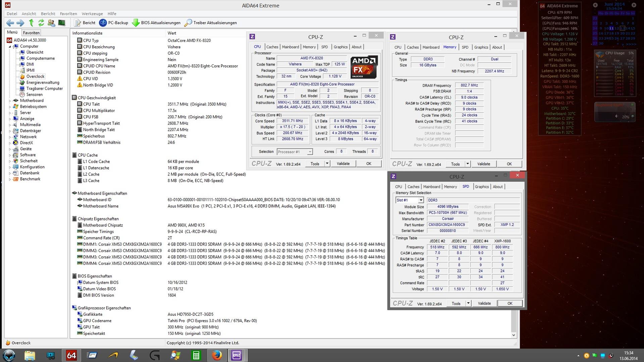The width and height of the screenshot is (644, 362).
Task: Click the CPU Usage gadget chip icon
Action: 599,54
